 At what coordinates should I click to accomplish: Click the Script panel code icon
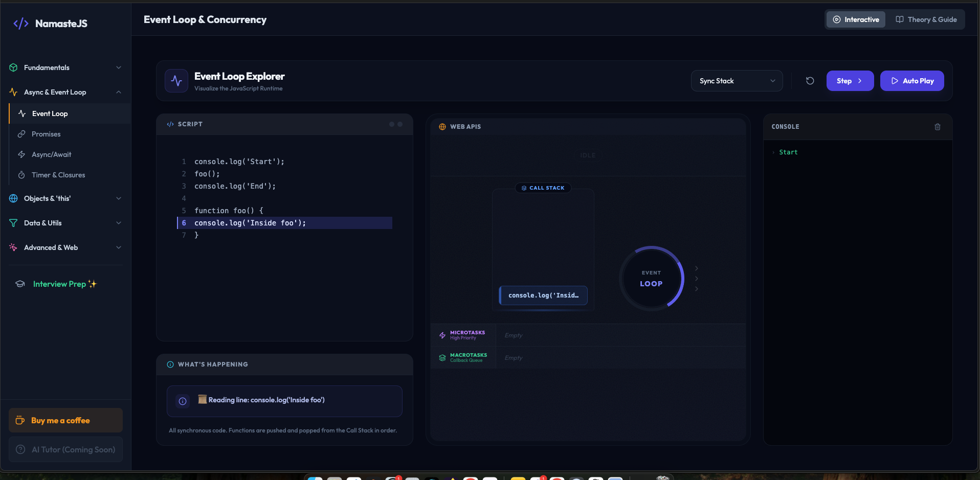pyautogui.click(x=170, y=124)
